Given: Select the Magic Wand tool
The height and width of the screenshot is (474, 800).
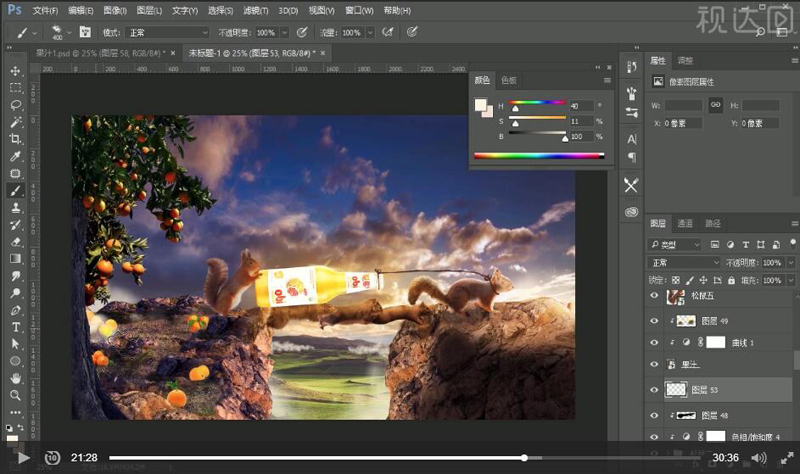Looking at the screenshot, I should click(15, 122).
